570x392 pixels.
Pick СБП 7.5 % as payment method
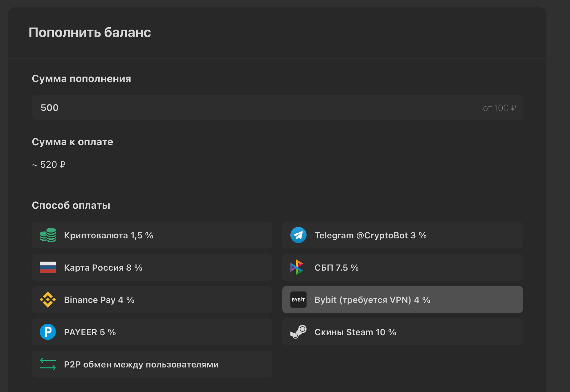pos(402,267)
